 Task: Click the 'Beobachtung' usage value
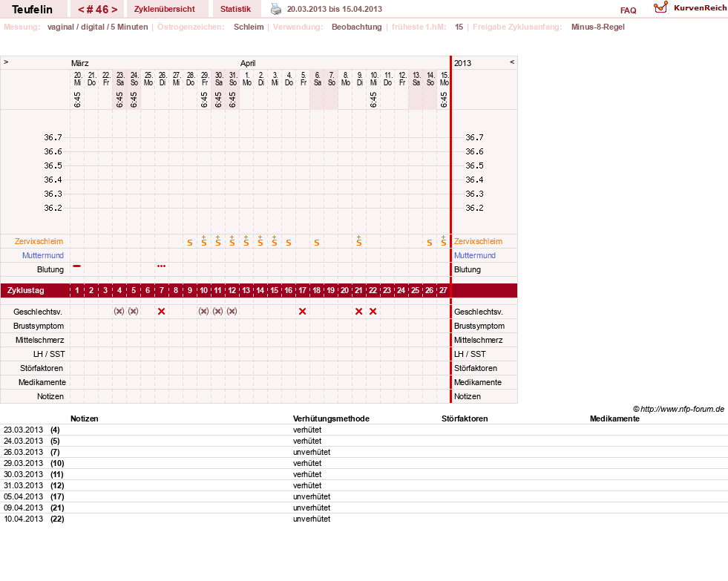[356, 27]
